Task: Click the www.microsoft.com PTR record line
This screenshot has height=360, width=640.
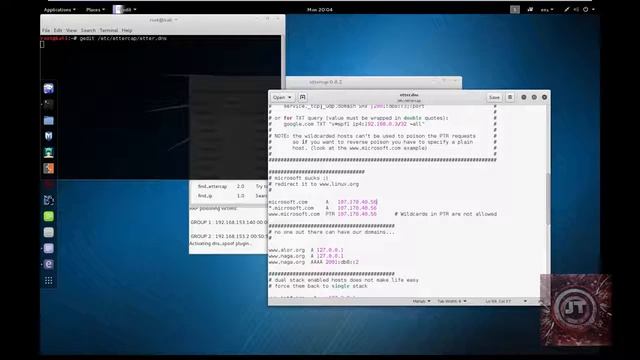Action: (x=322, y=214)
